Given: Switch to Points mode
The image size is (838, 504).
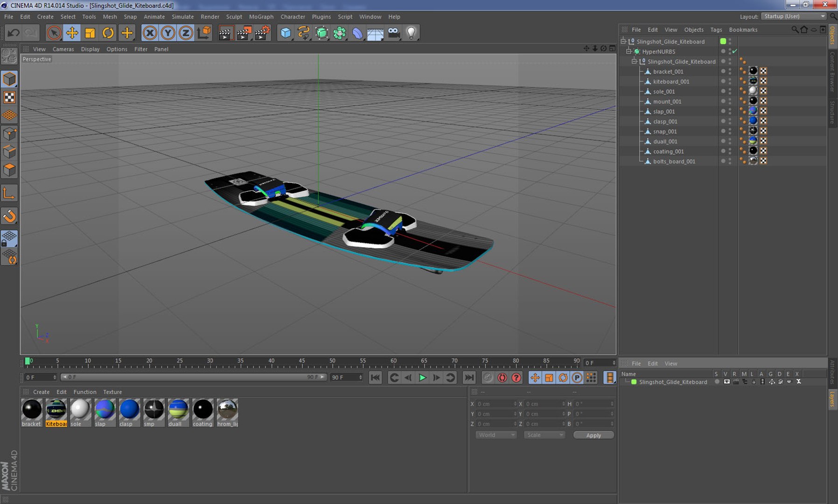Looking at the screenshot, I should pyautogui.click(x=9, y=134).
